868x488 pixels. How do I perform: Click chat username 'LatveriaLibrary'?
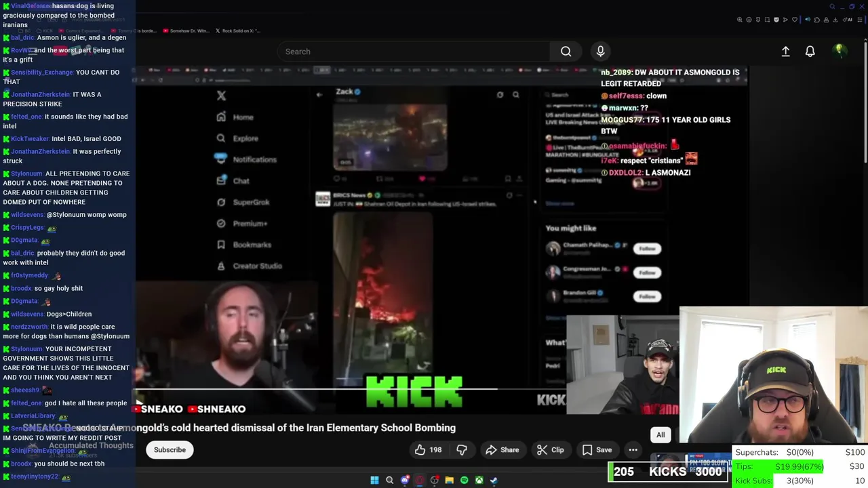(33, 416)
